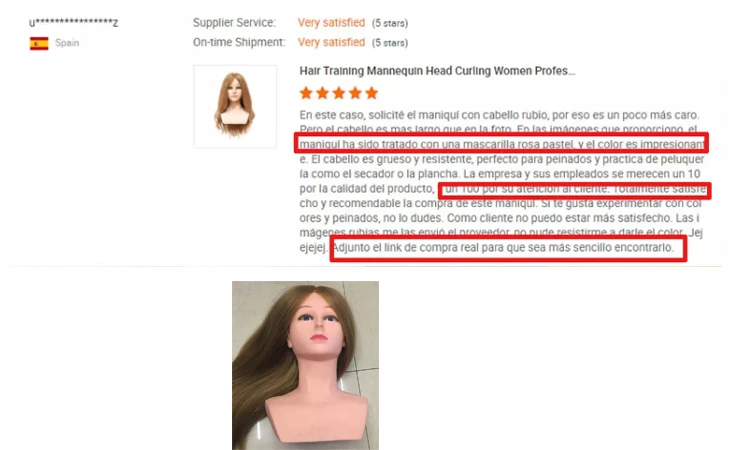Image resolution: width=750 pixels, height=450 pixels.
Task: Click highlighted sentence about mascarilla rosa pastel
Action: point(501,143)
